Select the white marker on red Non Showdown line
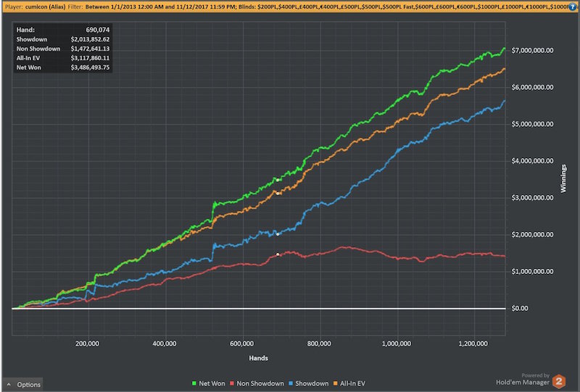 tap(278, 254)
